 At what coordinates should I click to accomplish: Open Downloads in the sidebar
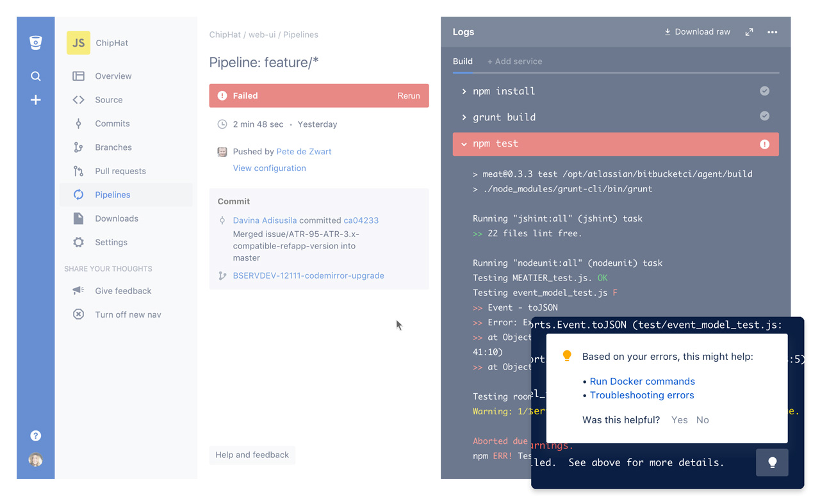117,218
